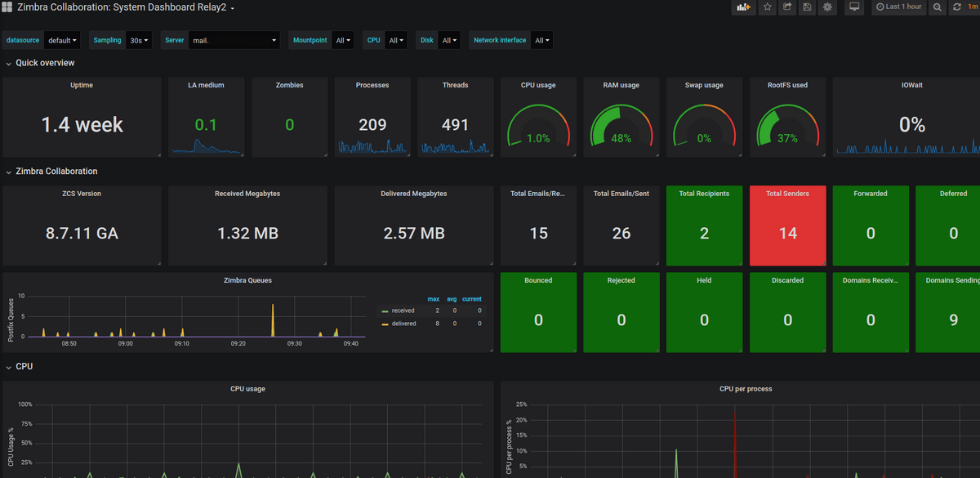The height and width of the screenshot is (478, 980).
Task: Zoom out the time range
Action: point(938,7)
